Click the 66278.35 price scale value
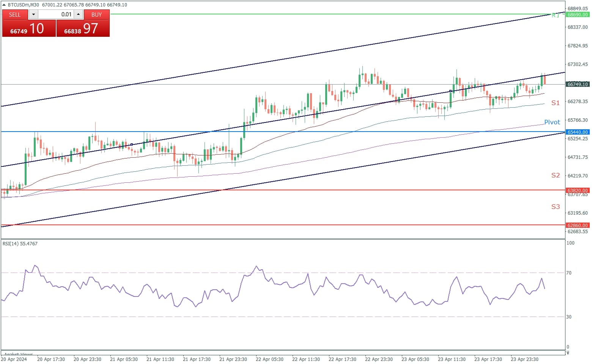The height and width of the screenshot is (364, 592). (x=578, y=101)
